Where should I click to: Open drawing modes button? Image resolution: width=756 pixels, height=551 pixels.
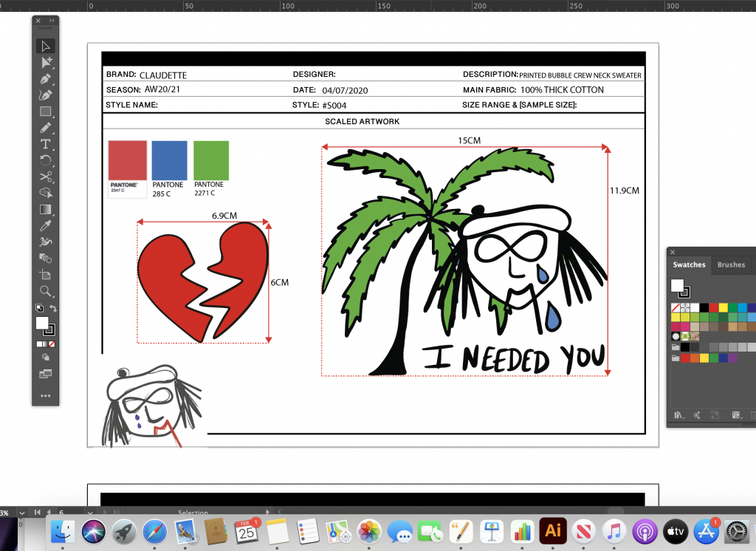tap(45, 357)
